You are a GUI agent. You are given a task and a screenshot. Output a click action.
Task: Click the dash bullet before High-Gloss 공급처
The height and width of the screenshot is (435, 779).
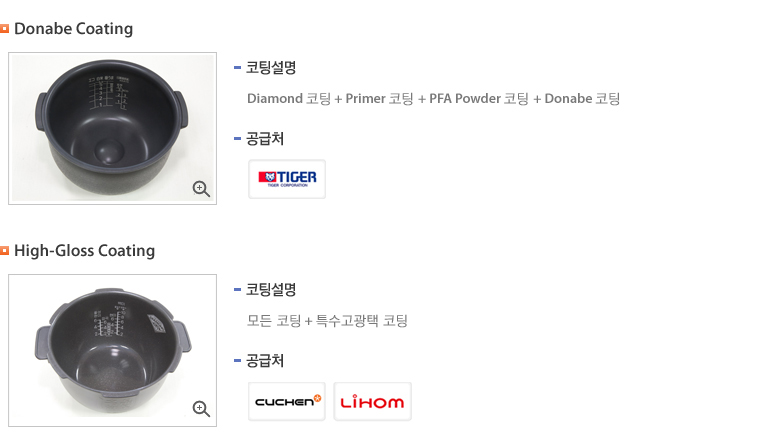click(x=237, y=361)
